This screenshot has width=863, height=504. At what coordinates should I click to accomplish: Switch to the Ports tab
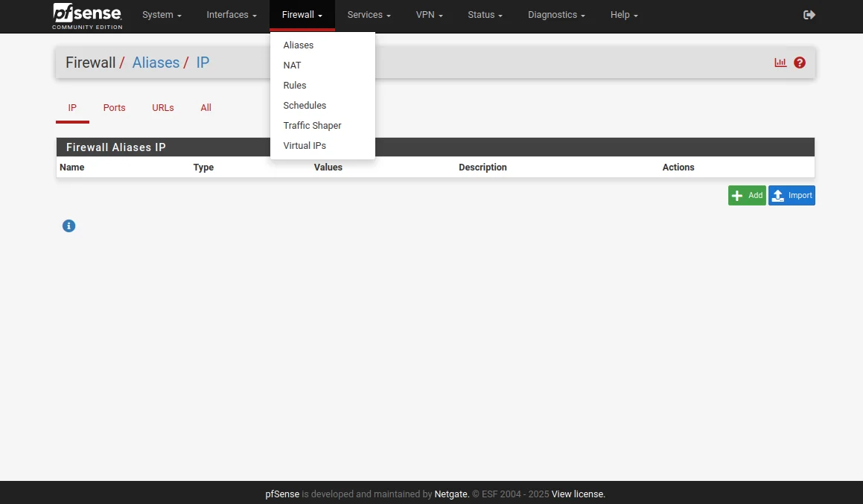(x=114, y=108)
